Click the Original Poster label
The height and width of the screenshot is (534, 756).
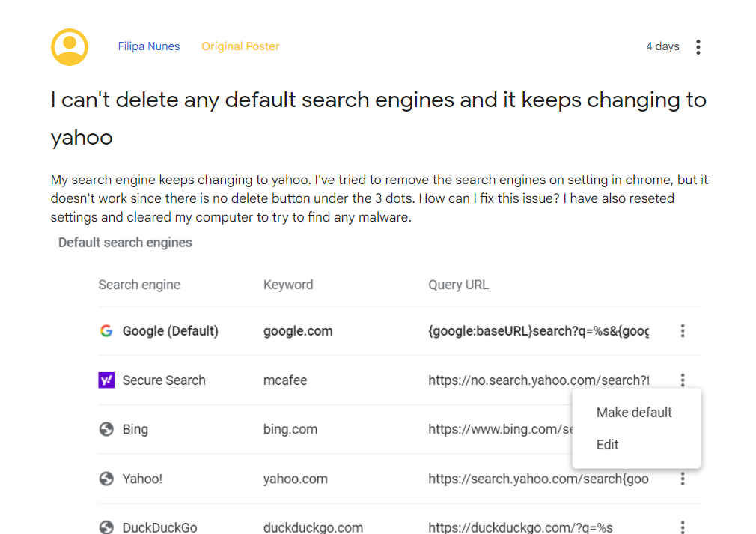(240, 46)
